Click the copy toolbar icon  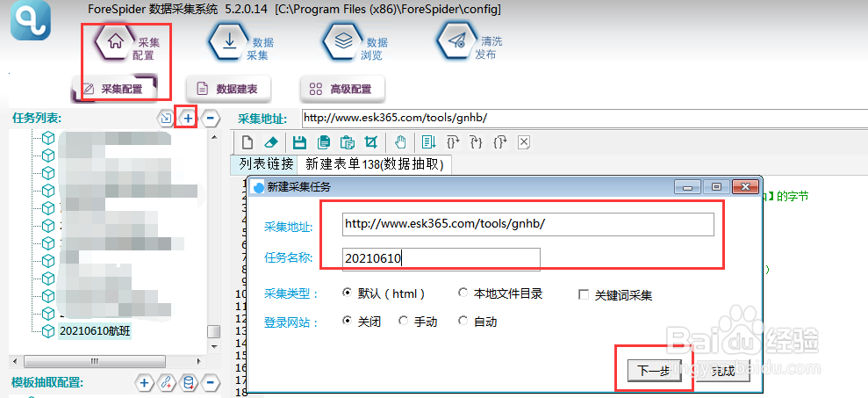pyautogui.click(x=324, y=142)
